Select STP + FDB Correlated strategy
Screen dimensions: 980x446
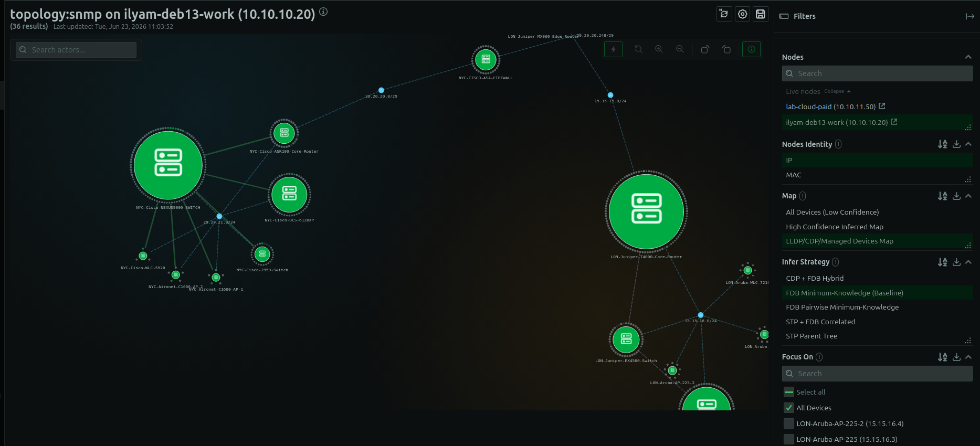877,322
